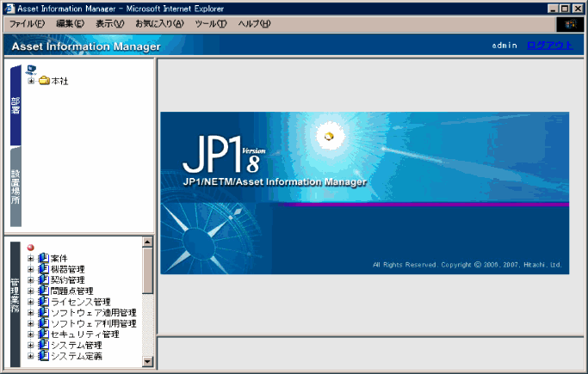
Task: Click the Windows logo throbber icon
Action: point(570,24)
